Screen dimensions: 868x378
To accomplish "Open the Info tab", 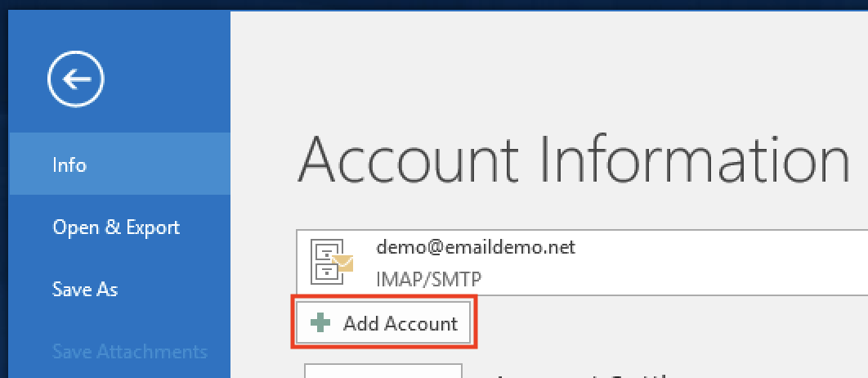I will coord(119,164).
